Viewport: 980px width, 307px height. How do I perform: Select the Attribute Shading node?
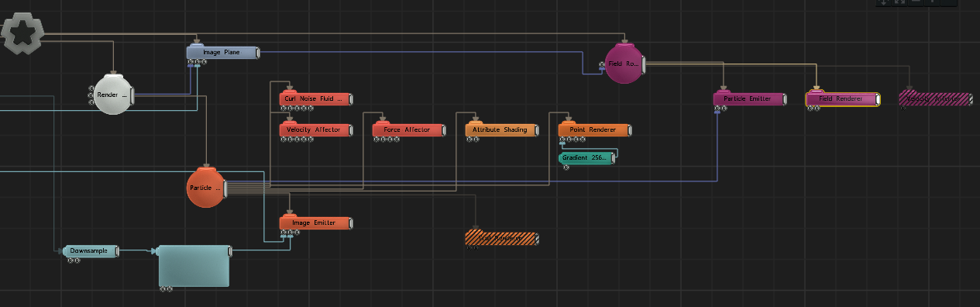[500, 129]
